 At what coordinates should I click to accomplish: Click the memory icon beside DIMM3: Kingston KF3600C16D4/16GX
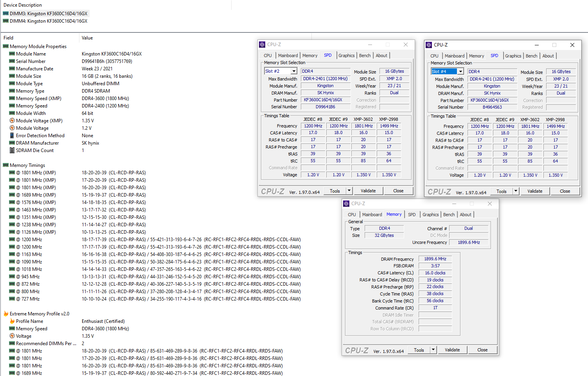point(5,13)
